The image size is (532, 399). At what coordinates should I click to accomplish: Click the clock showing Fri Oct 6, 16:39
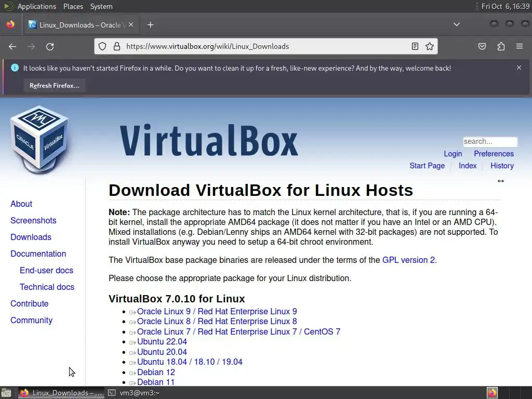point(505,6)
